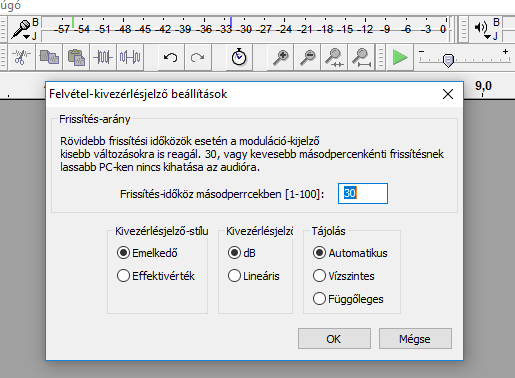Confirm settings with the OK button
The width and height of the screenshot is (515, 378).
334,339
